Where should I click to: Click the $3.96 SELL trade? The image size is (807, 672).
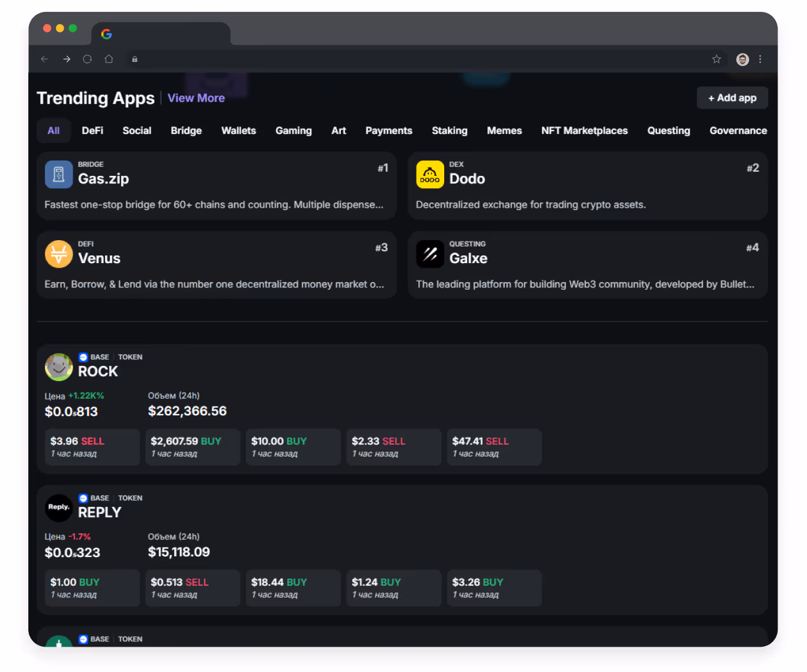[x=92, y=447]
